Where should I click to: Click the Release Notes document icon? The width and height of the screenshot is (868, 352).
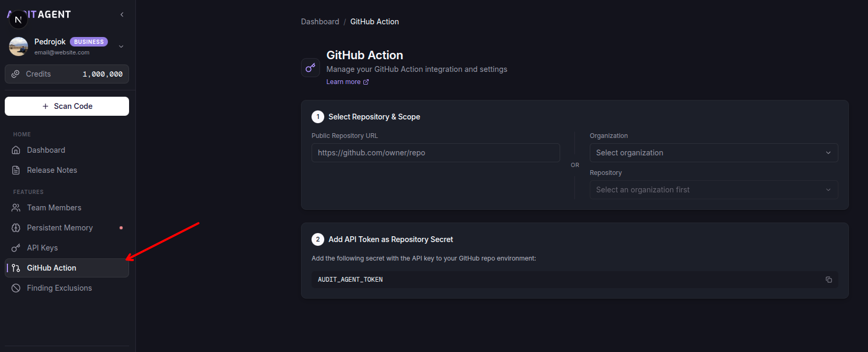pyautogui.click(x=16, y=170)
